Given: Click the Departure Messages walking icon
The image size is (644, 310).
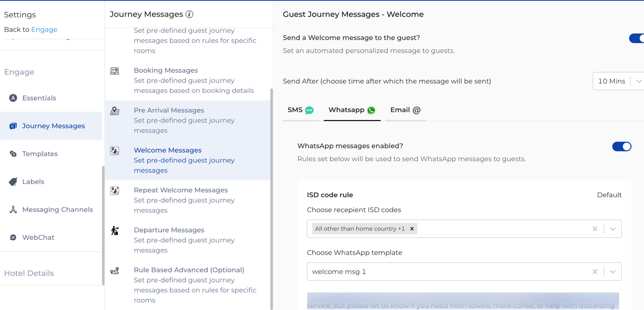Looking at the screenshot, I should point(115,230).
